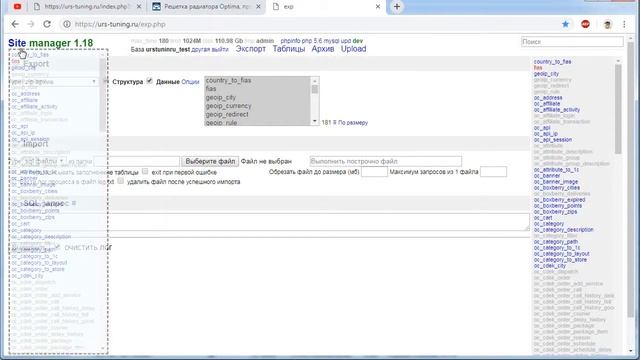This screenshot has width=640, height=360.
Task: Click the browser forward arrow
Action: point(31,24)
